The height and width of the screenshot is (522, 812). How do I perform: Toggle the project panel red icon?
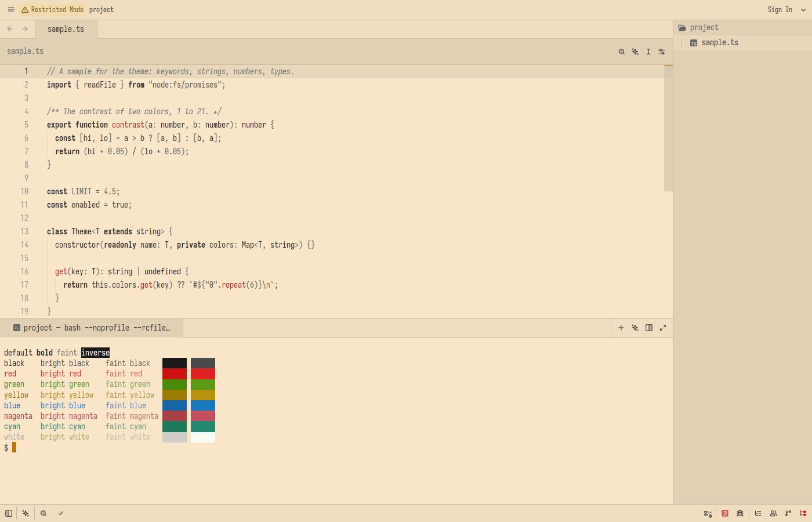click(x=803, y=513)
